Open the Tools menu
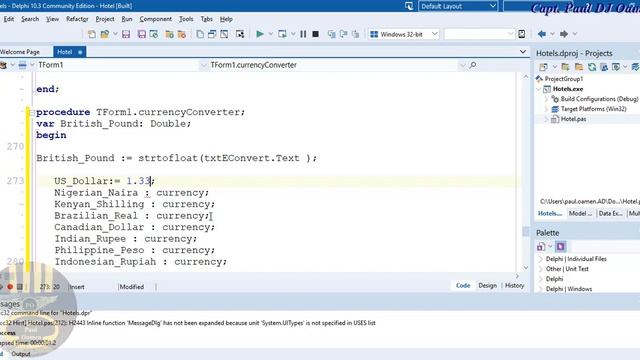 186,19
